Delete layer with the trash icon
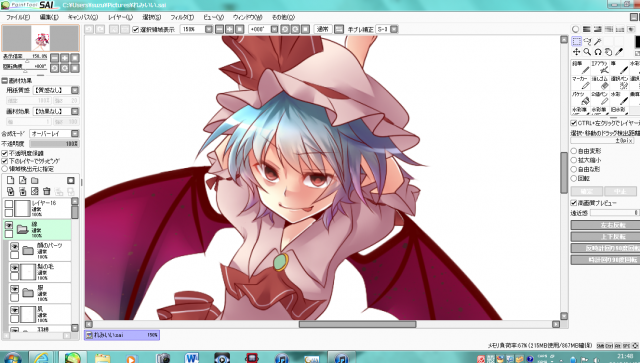This screenshot has height=363, width=640. (x=47, y=191)
